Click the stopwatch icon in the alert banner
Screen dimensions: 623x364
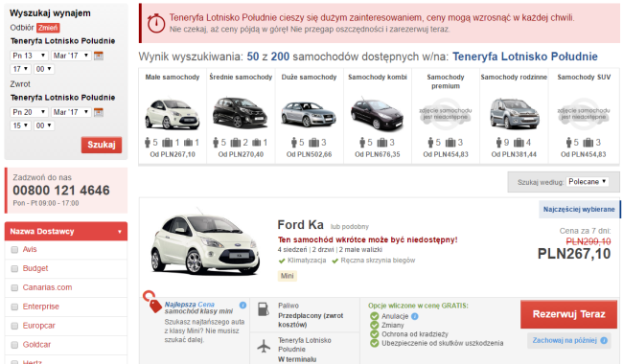156,23
